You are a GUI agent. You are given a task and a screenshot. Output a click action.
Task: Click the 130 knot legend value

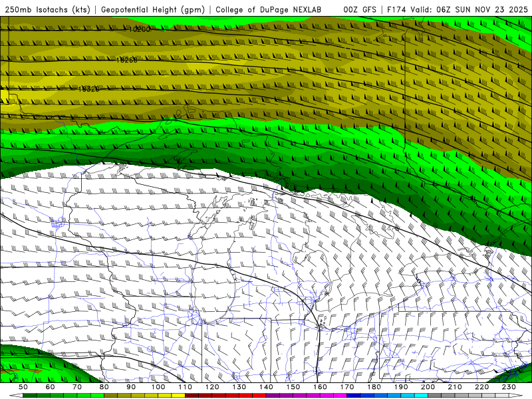[x=239, y=387]
